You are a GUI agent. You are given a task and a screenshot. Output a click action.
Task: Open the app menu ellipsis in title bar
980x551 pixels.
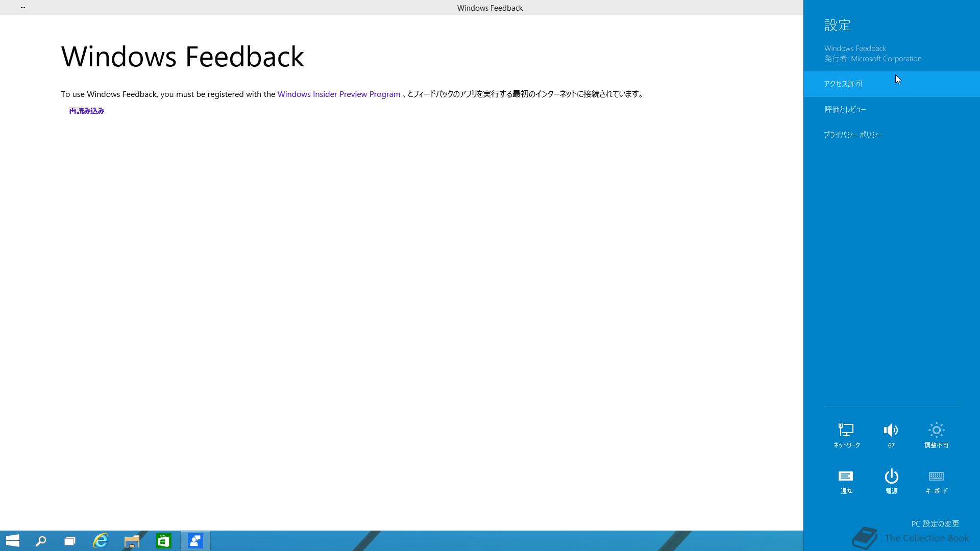tap(23, 8)
